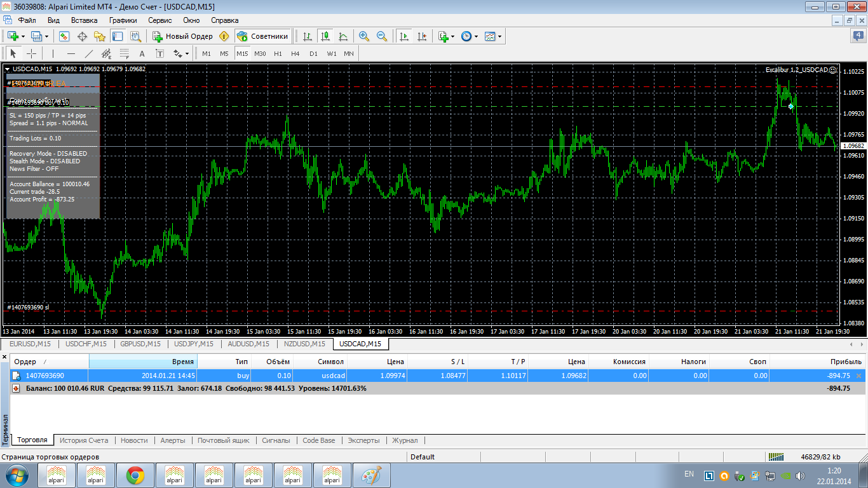Open Google Chrome from taskbar

[135, 475]
